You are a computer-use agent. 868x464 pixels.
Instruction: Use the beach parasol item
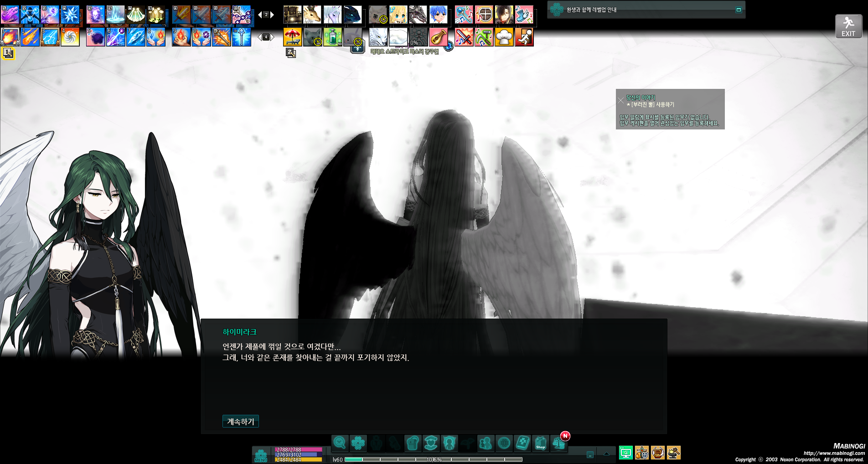293,37
